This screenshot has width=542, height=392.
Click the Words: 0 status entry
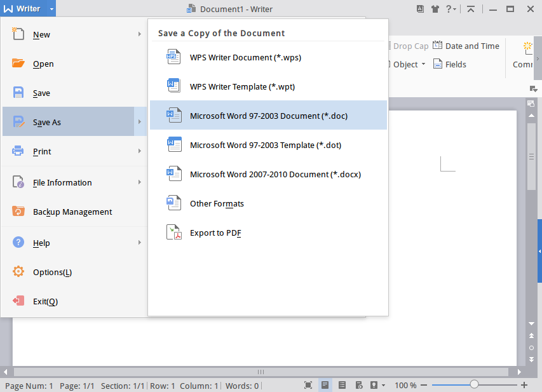[x=242, y=386]
